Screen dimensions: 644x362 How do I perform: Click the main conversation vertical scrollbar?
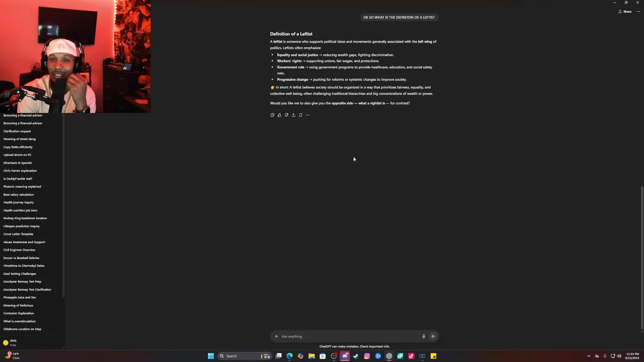click(642, 258)
